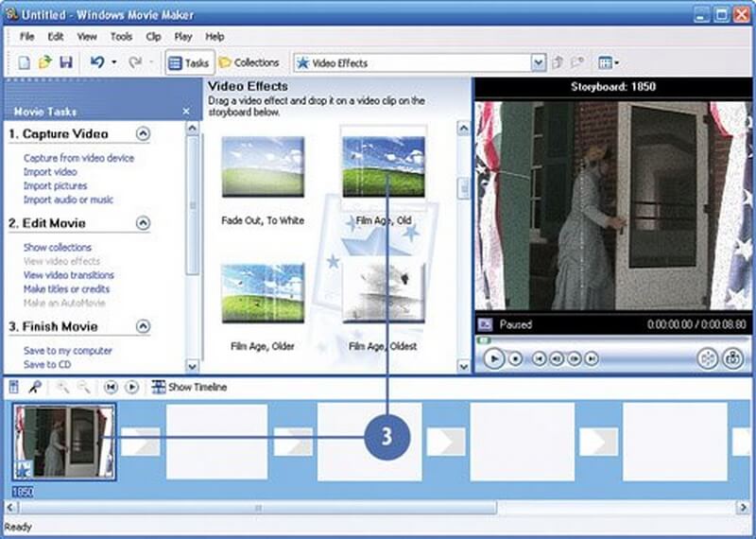
Task: Open the Video Effects collection dropdown
Action: click(x=538, y=62)
